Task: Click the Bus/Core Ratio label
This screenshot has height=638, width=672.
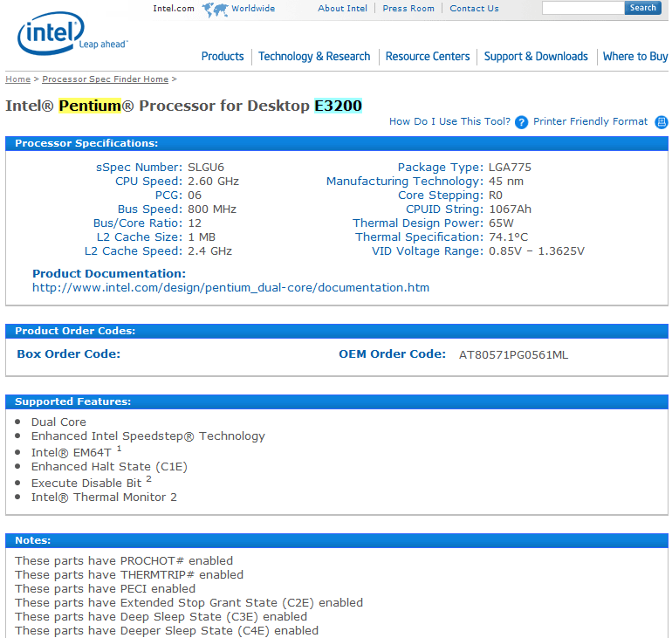Action: [138, 223]
